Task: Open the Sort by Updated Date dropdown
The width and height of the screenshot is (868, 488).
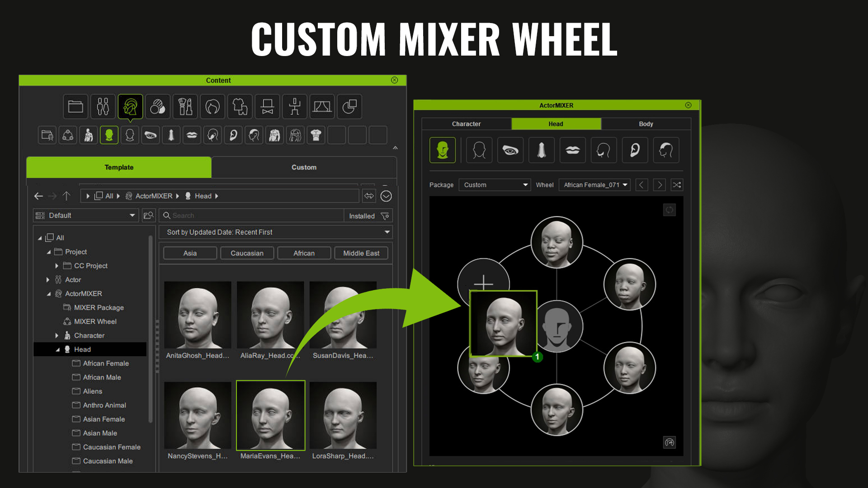Action: point(276,232)
